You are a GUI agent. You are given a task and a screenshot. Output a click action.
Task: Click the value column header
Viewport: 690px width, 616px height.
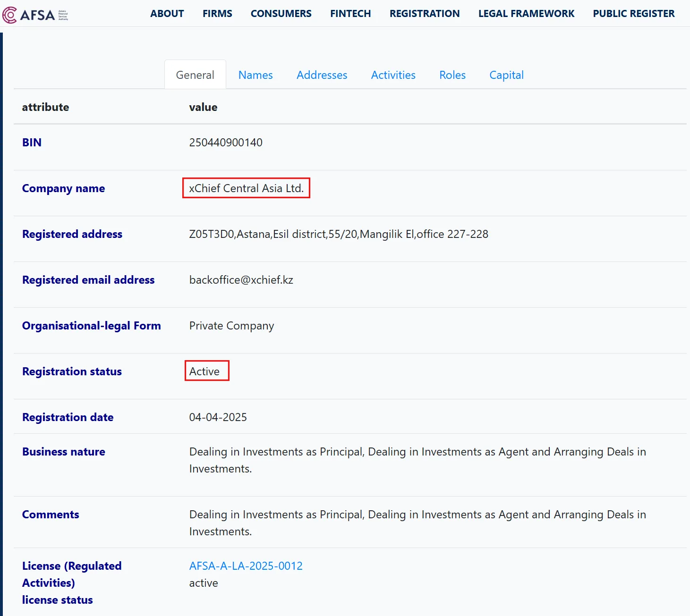[x=203, y=107]
